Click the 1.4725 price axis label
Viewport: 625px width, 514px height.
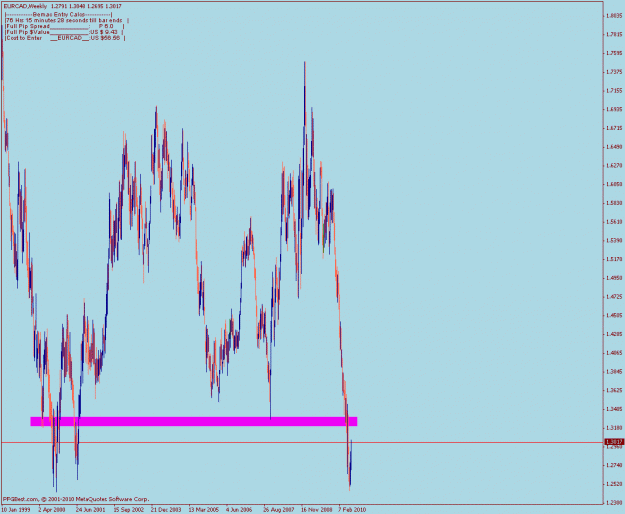(x=614, y=296)
